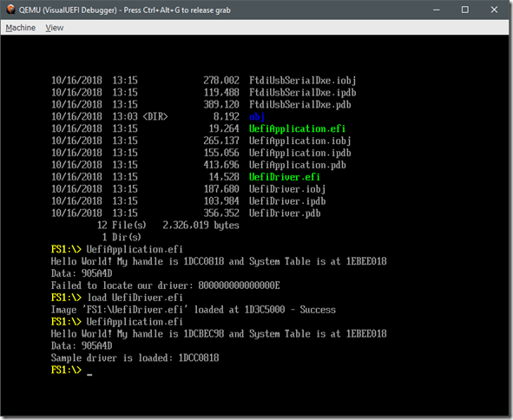
Task: Click the green UefiApplication.efi file name
Action: [x=297, y=128]
